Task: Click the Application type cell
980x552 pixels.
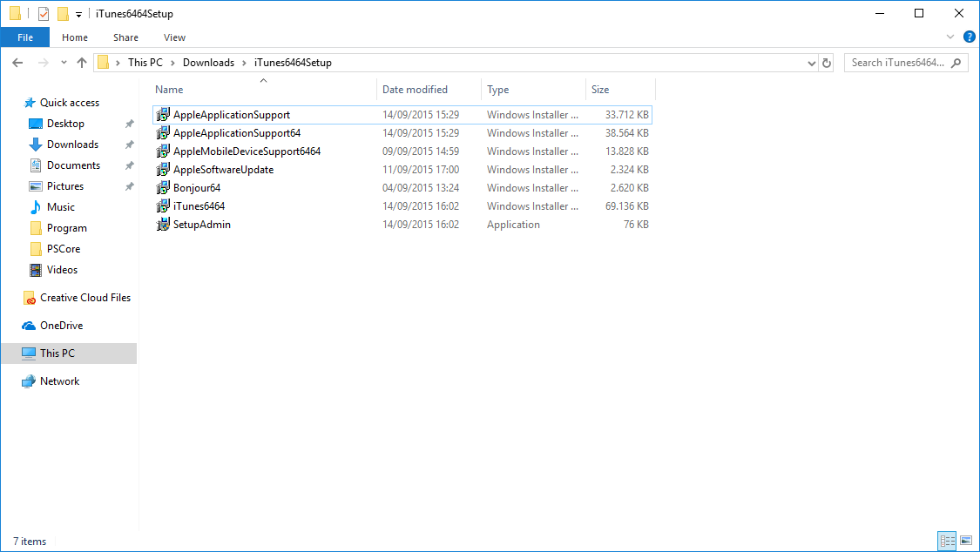Action: 513,224
